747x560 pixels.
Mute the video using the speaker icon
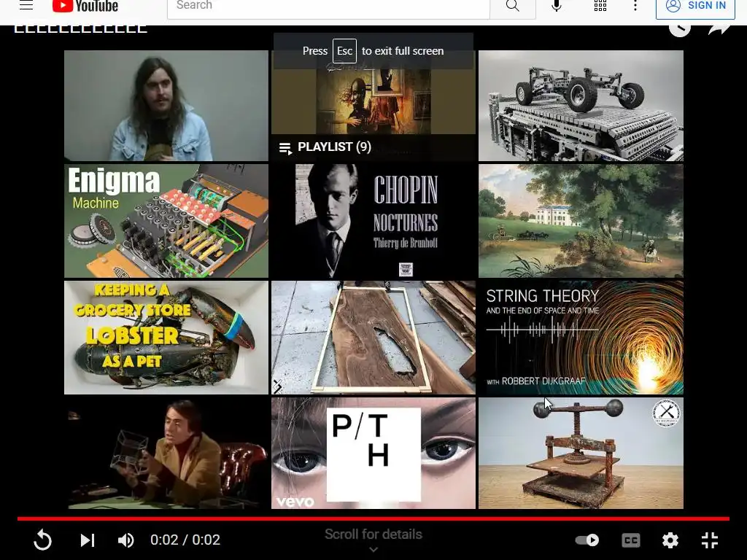tap(126, 540)
